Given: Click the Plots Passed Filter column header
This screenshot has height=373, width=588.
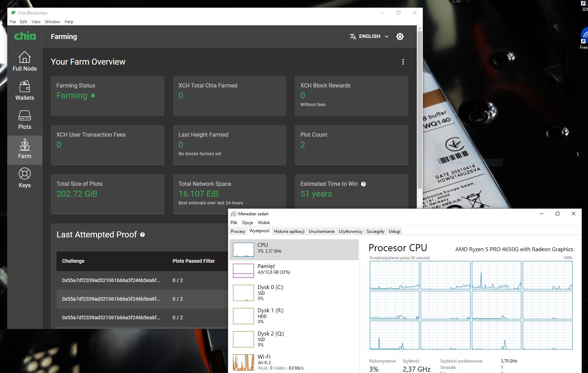Looking at the screenshot, I should [194, 261].
